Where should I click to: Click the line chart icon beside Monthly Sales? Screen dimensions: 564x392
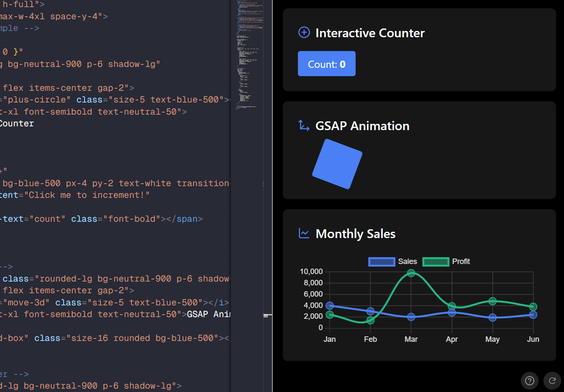click(x=304, y=233)
